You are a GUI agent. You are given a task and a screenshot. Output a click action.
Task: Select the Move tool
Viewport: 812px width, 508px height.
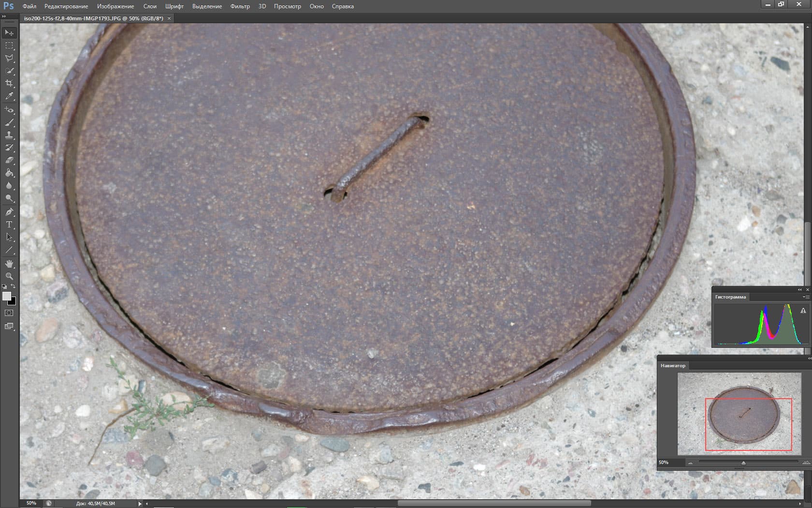tap(9, 32)
